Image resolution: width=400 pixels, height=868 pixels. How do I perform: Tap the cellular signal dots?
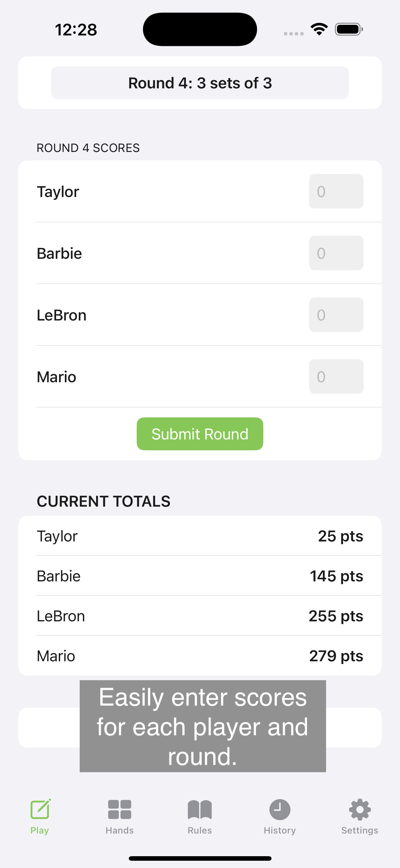(x=293, y=33)
